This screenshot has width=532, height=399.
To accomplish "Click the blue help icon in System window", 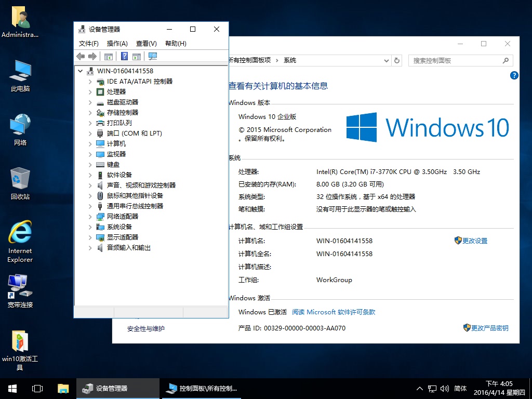I will pos(514,75).
